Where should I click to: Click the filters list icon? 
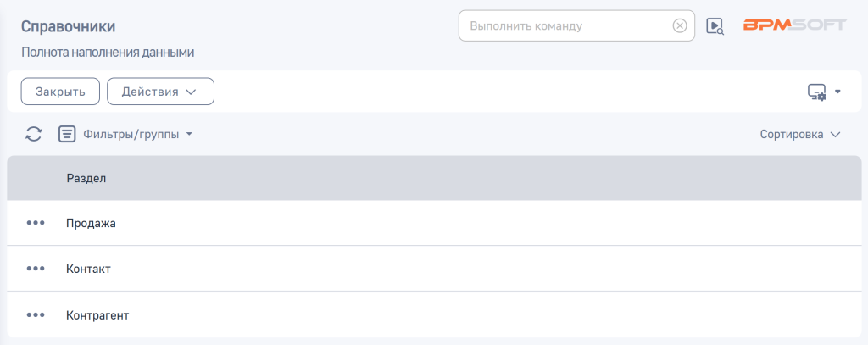pyautogui.click(x=67, y=134)
